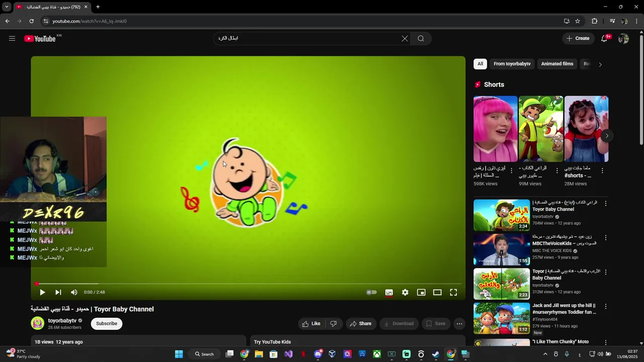Seek on the video progress bar
This screenshot has width=644, height=362.
tap(248, 284)
